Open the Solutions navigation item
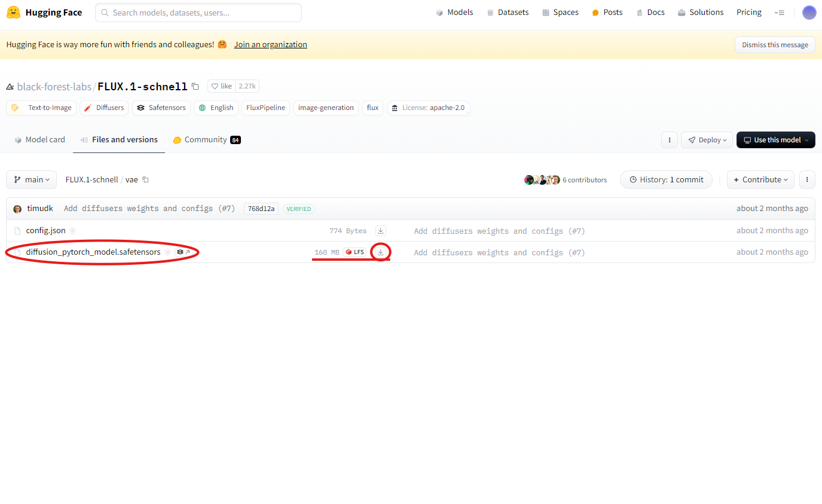 coord(701,12)
